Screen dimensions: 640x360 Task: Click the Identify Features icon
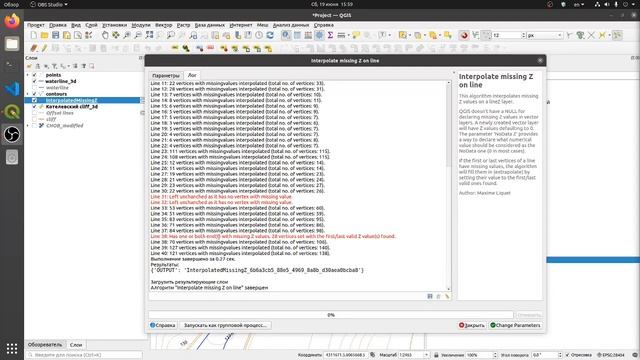[x=286, y=36]
